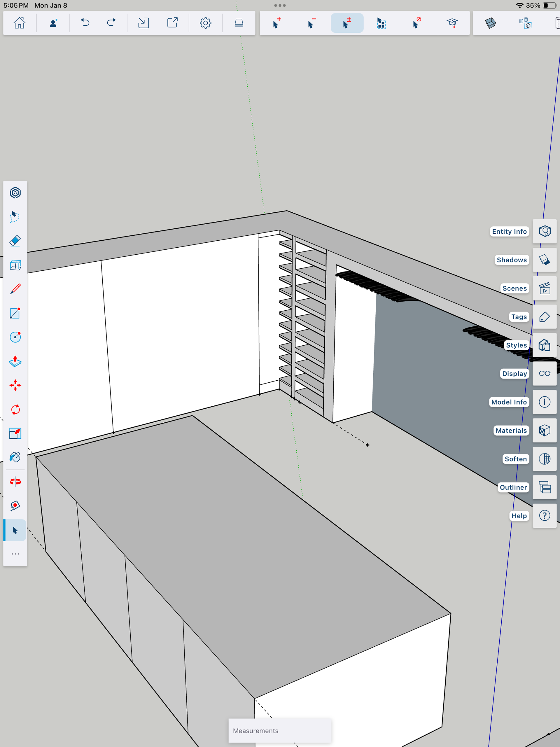Tap the Measurements input box
The height and width of the screenshot is (747, 560).
pos(280,730)
